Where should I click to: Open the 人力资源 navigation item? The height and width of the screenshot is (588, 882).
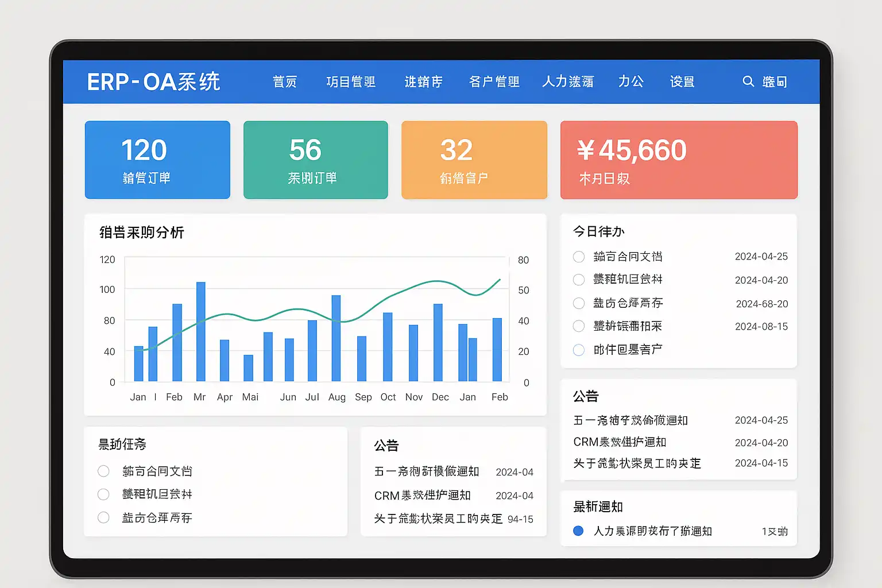click(x=568, y=82)
